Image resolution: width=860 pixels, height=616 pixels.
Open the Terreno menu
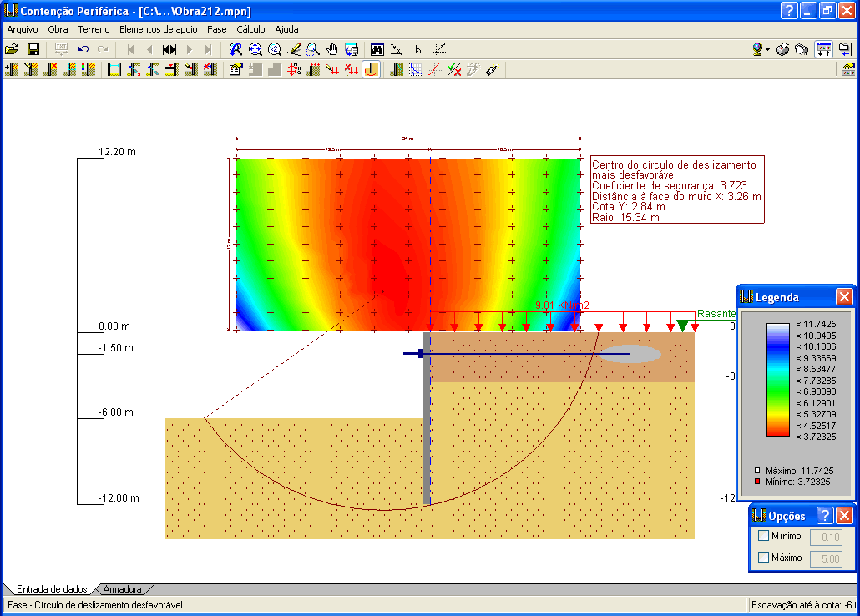tap(94, 29)
